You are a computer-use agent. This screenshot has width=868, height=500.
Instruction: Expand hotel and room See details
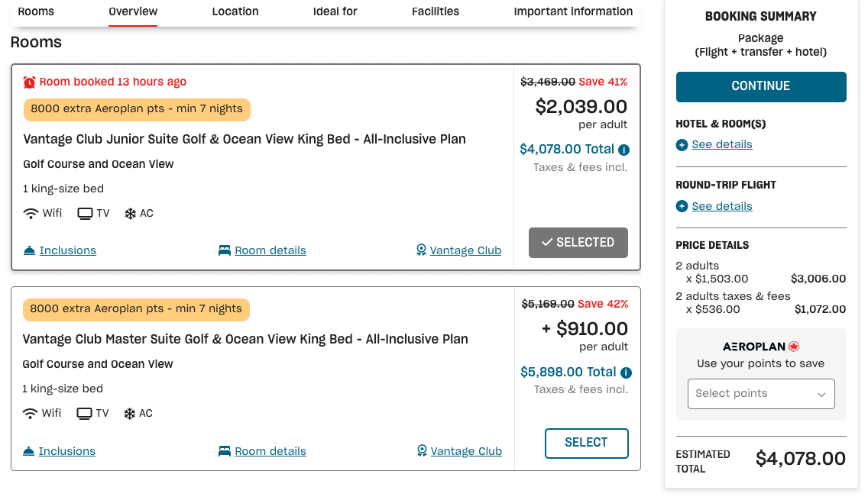pos(722,145)
